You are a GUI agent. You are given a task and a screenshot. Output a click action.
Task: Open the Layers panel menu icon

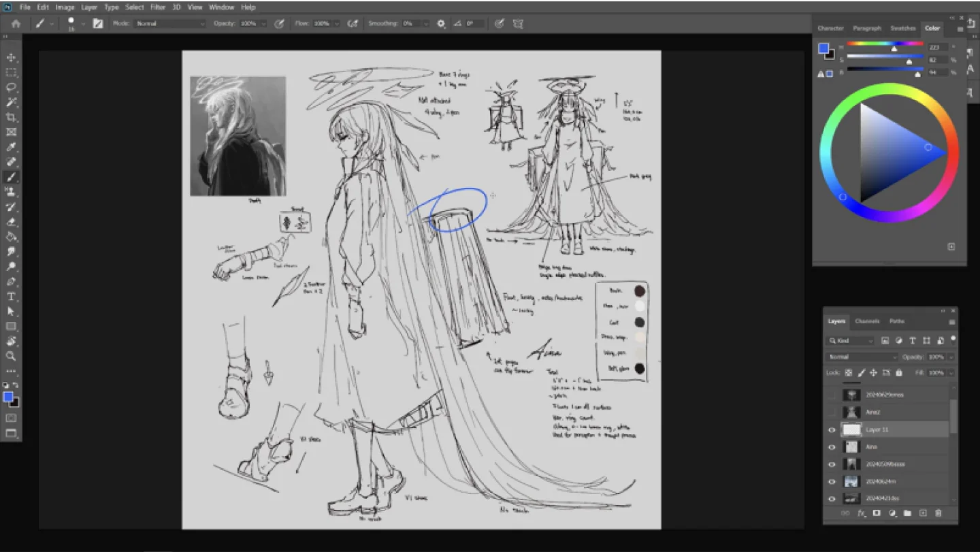coord(951,321)
